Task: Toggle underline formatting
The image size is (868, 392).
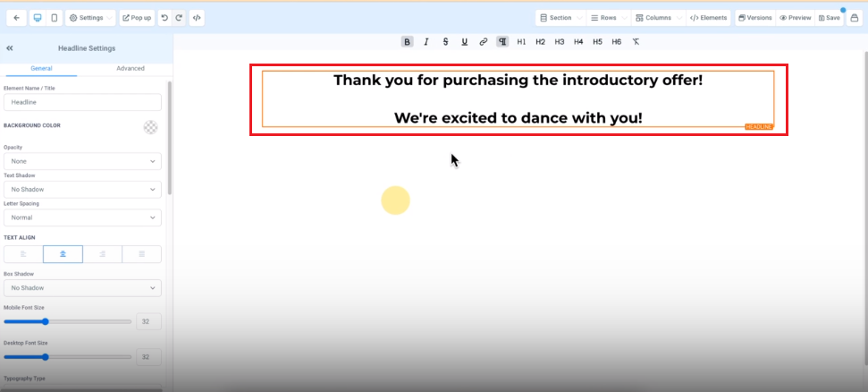Action: click(465, 41)
